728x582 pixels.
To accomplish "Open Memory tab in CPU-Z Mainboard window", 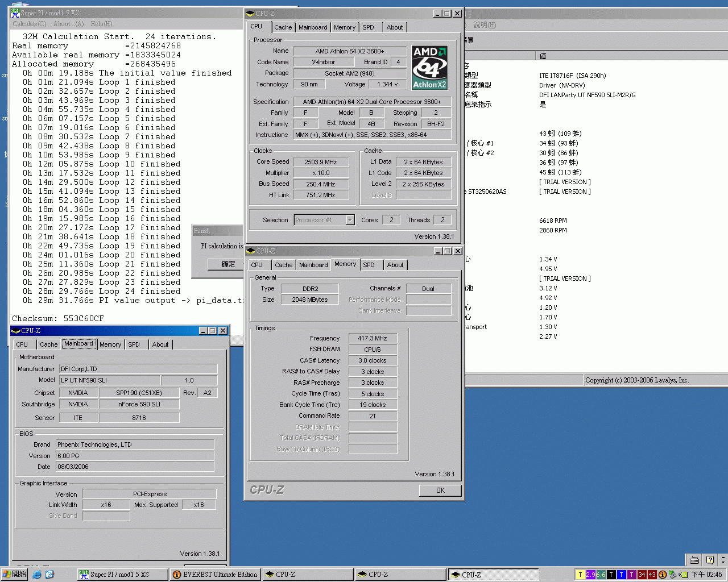I will click(110, 344).
